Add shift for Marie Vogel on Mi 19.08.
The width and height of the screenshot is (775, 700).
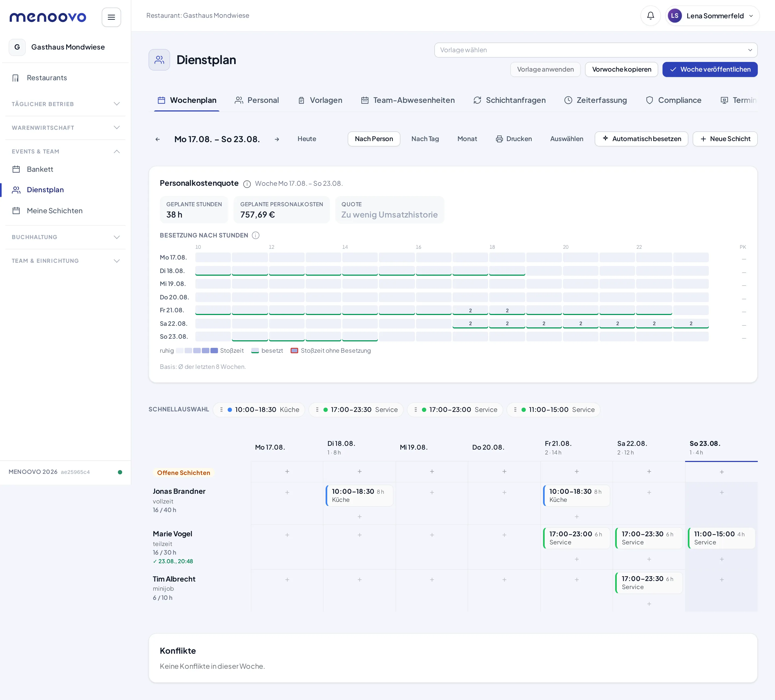(432, 535)
